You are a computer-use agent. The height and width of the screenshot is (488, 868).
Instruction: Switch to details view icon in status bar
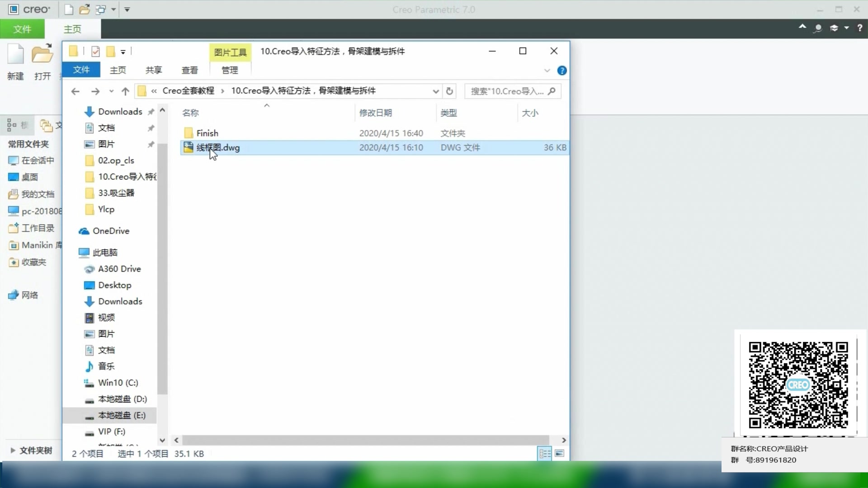(545, 453)
